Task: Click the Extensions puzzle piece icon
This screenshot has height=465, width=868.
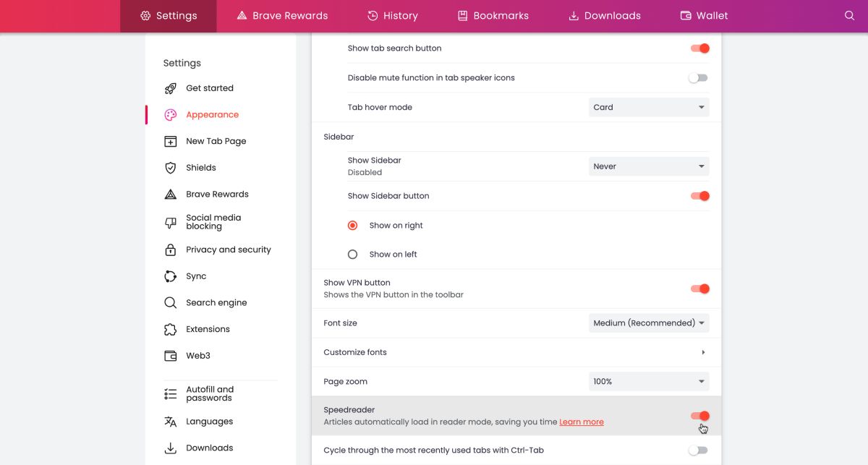Action: (171, 329)
